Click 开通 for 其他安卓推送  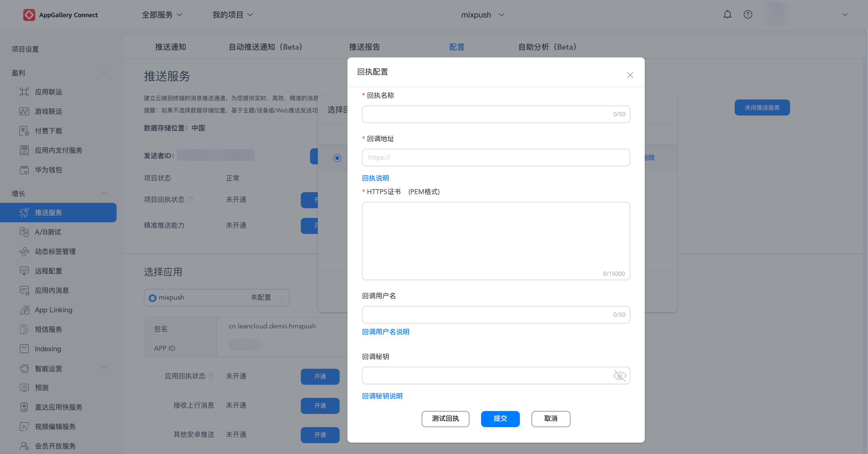click(320, 435)
